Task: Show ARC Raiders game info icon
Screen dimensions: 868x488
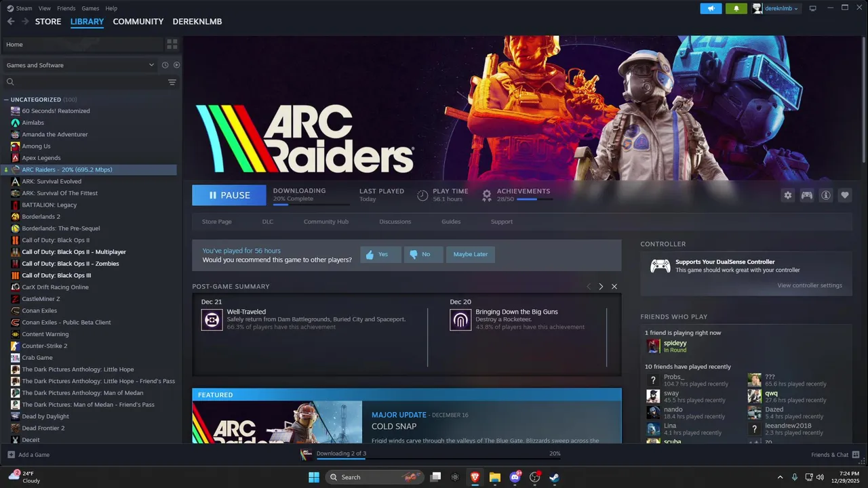Action: pyautogui.click(x=826, y=195)
